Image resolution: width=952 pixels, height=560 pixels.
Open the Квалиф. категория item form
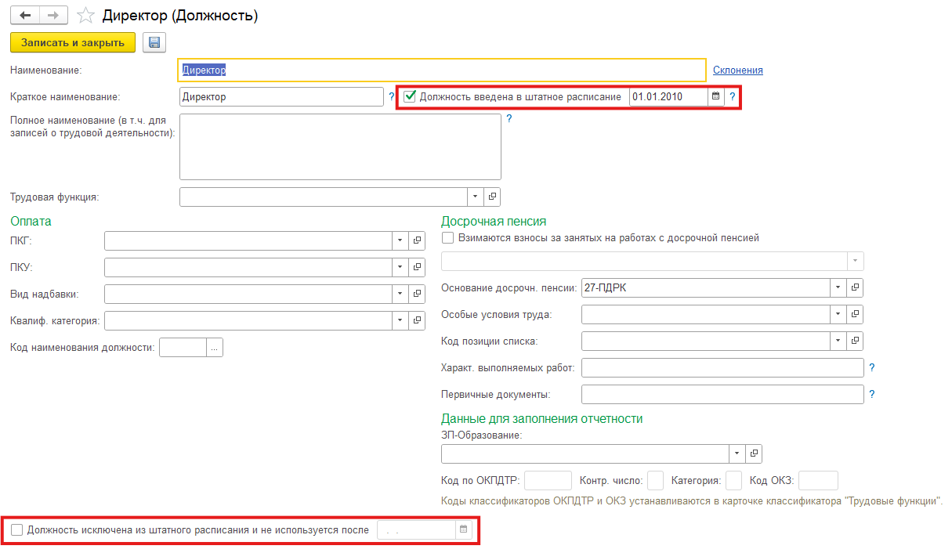[x=417, y=321]
